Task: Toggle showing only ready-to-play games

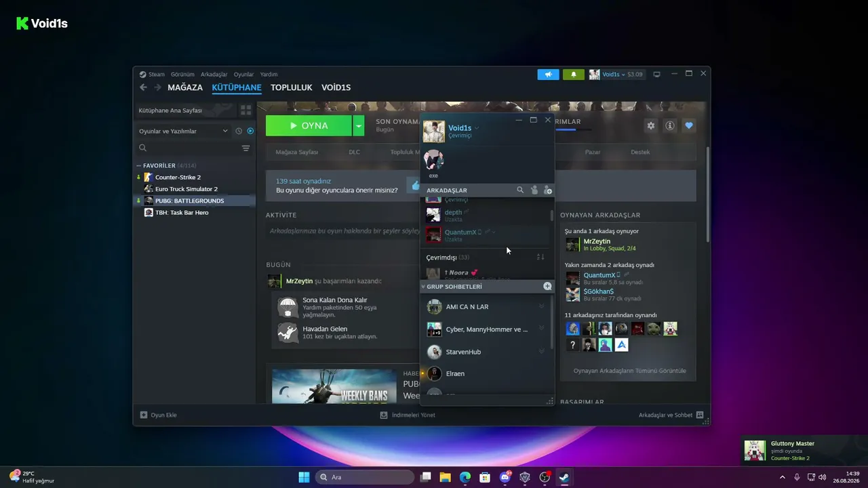Action: pyautogui.click(x=250, y=131)
